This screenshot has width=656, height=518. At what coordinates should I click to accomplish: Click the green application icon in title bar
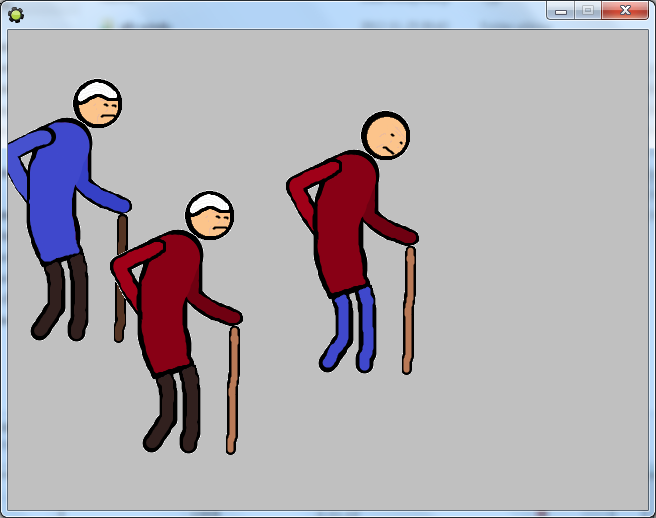(x=15, y=13)
